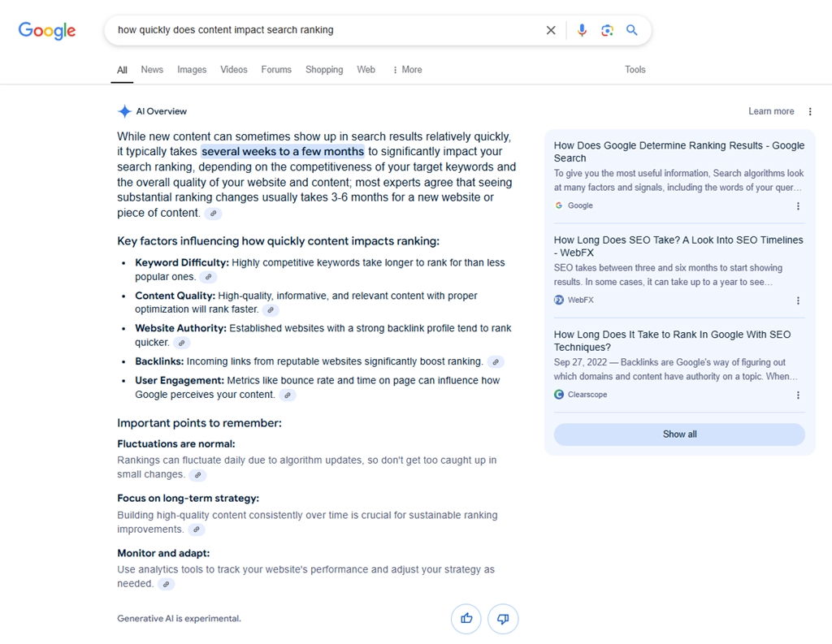The width and height of the screenshot is (832, 644).
Task: Switch to the Web tab
Action: (366, 70)
